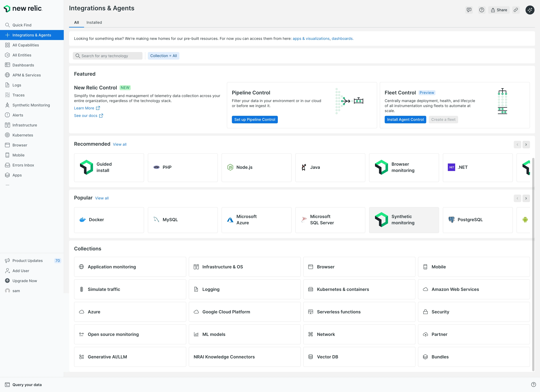Image resolution: width=540 pixels, height=392 pixels.
Task: Click the Query your data terminal icon
Action: [x=7, y=385]
